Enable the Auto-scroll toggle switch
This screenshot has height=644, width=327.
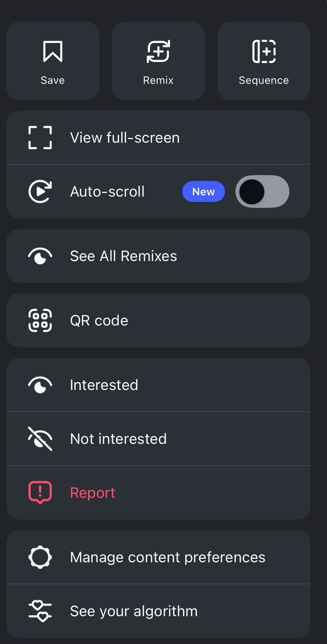pos(262,192)
